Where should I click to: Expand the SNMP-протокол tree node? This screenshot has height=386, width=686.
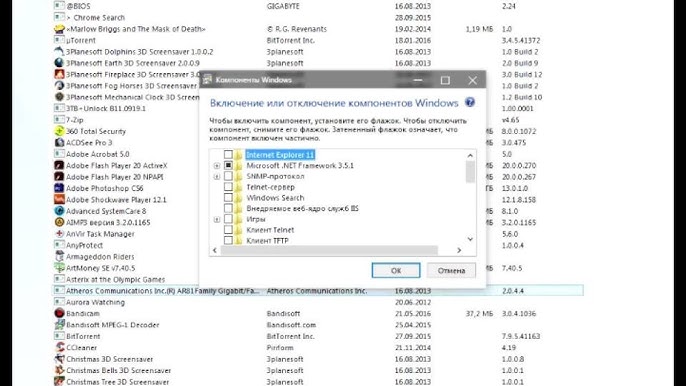pyautogui.click(x=217, y=176)
